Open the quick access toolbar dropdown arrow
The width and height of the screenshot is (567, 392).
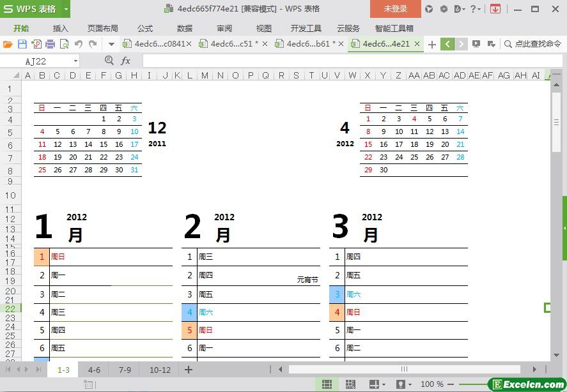[111, 44]
